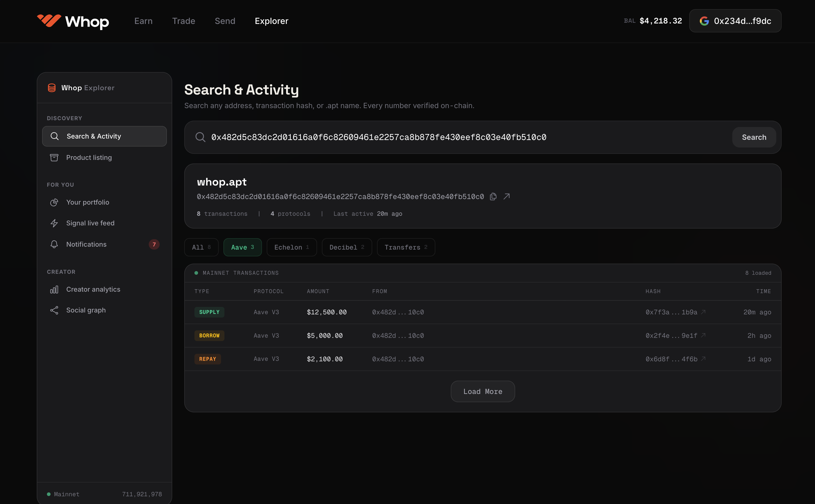Click the $12,500.00 amount
The width and height of the screenshot is (815, 504).
(x=327, y=312)
